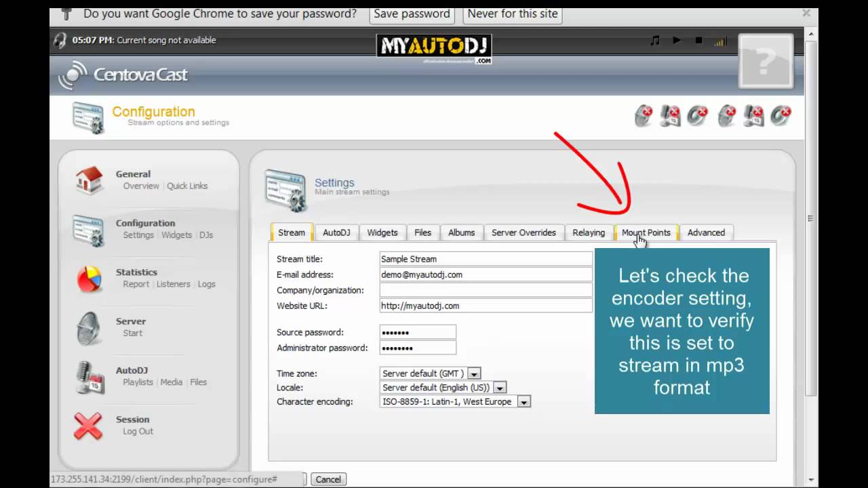Open the Character encoding dropdown
The height and width of the screenshot is (488, 868).
click(x=455, y=401)
